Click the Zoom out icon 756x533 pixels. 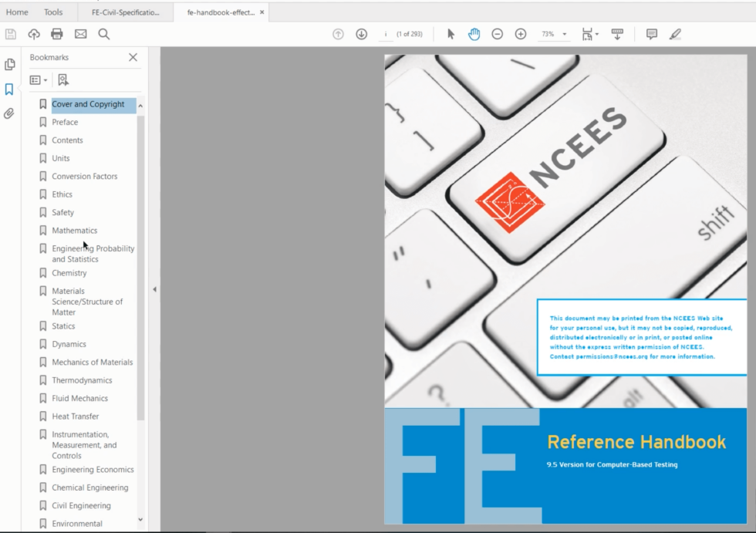tap(497, 34)
